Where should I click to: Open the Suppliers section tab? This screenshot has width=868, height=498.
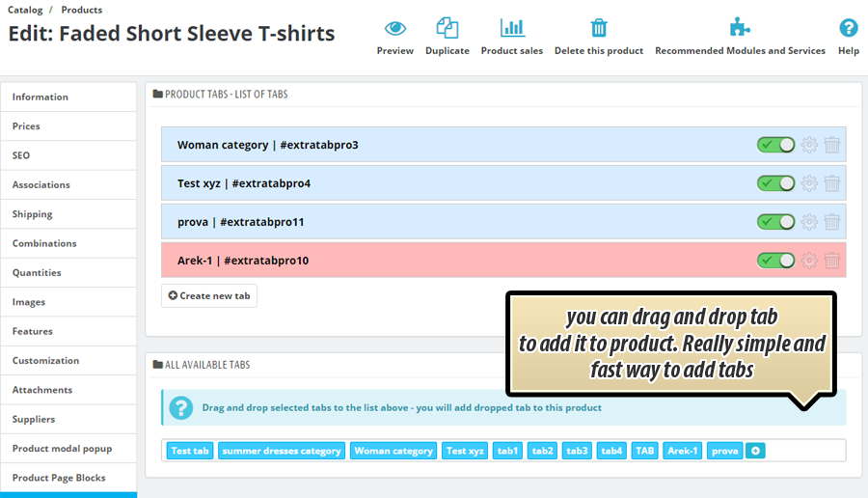click(x=68, y=420)
